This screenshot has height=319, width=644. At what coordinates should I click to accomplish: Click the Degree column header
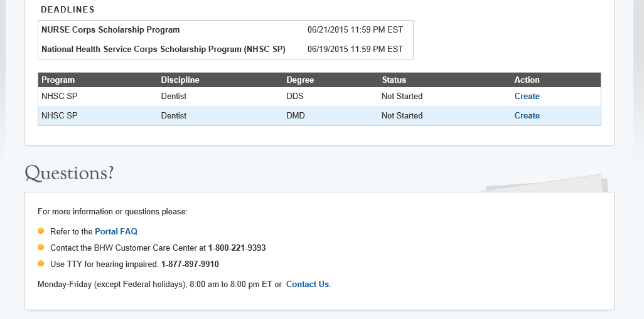pyautogui.click(x=300, y=80)
